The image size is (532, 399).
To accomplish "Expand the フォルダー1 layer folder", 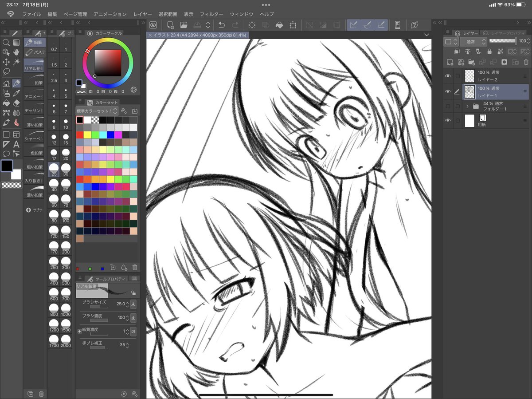I will [x=467, y=106].
